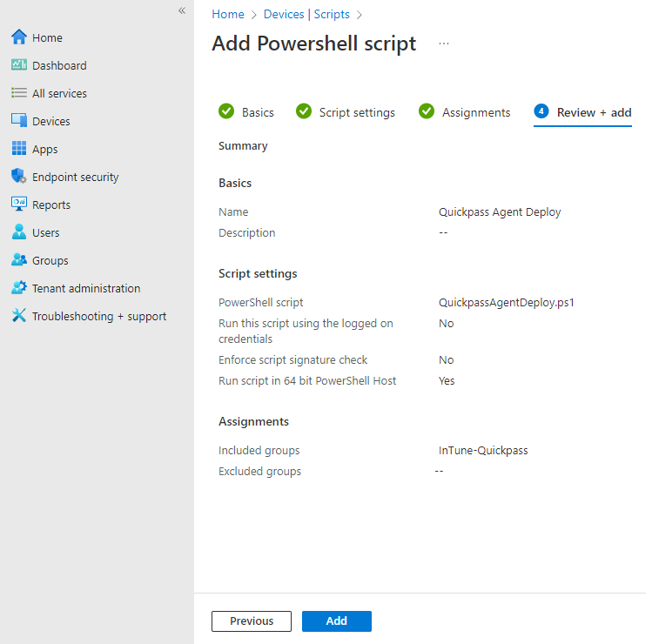Open Troubleshooting + support in the left navigation

click(x=99, y=317)
